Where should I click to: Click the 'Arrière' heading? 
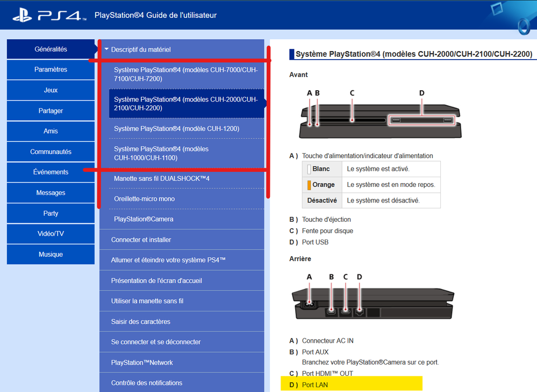[x=300, y=259]
